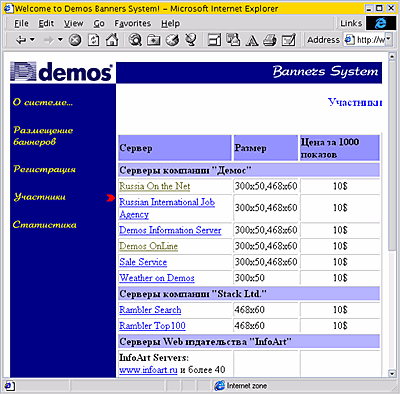Follow the Weather on Demos link
Image resolution: width=400 pixels, height=394 pixels.
(157, 278)
